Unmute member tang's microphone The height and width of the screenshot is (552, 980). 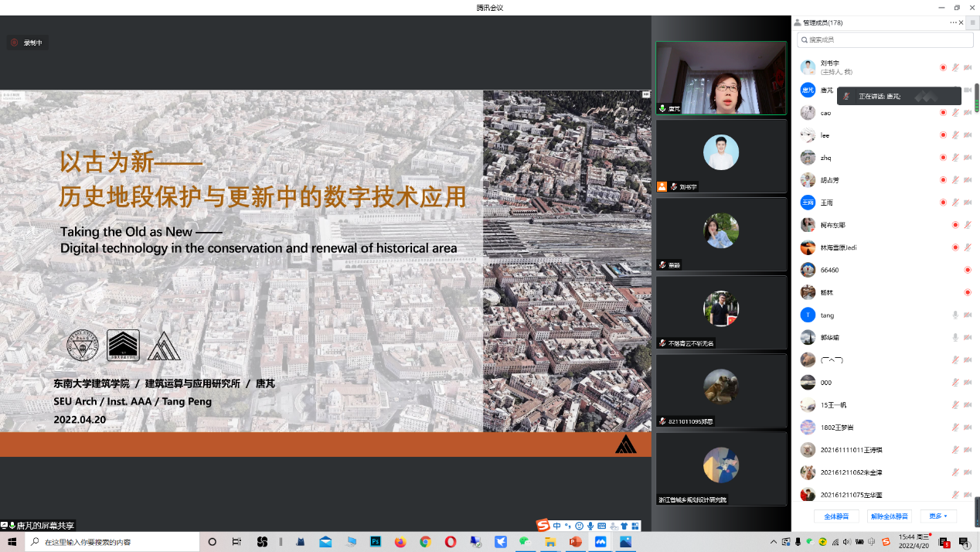click(955, 315)
